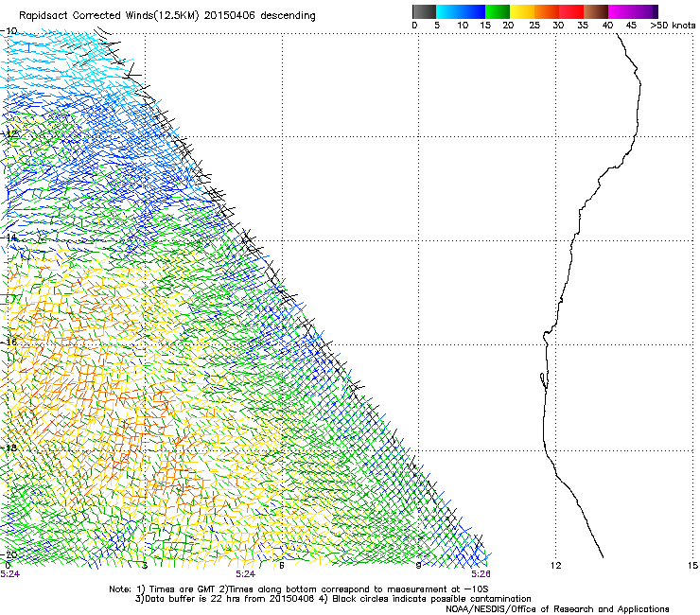Click the "NOAA/NESDIS/Office of Research and Applications" credit

pyautogui.click(x=557, y=609)
